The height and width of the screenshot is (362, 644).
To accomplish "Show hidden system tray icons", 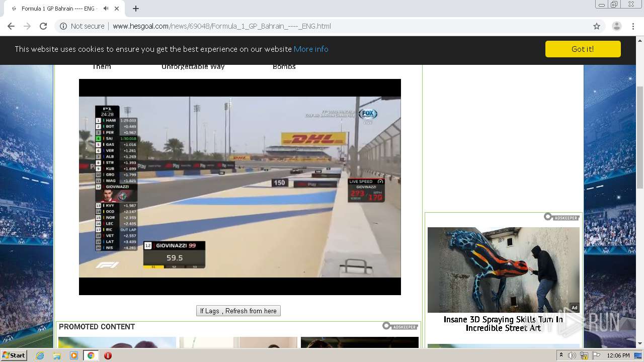I will click(x=561, y=355).
